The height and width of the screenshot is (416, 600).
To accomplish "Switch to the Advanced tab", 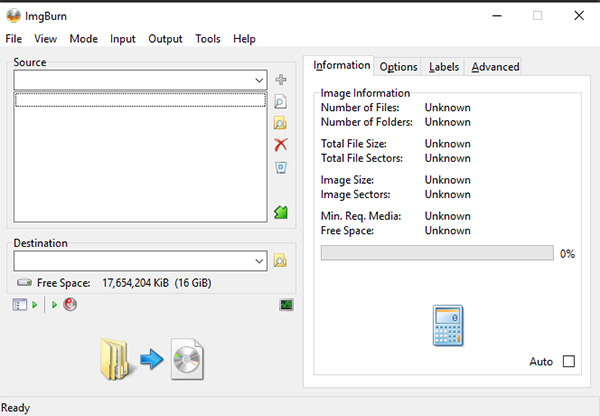I will [495, 67].
